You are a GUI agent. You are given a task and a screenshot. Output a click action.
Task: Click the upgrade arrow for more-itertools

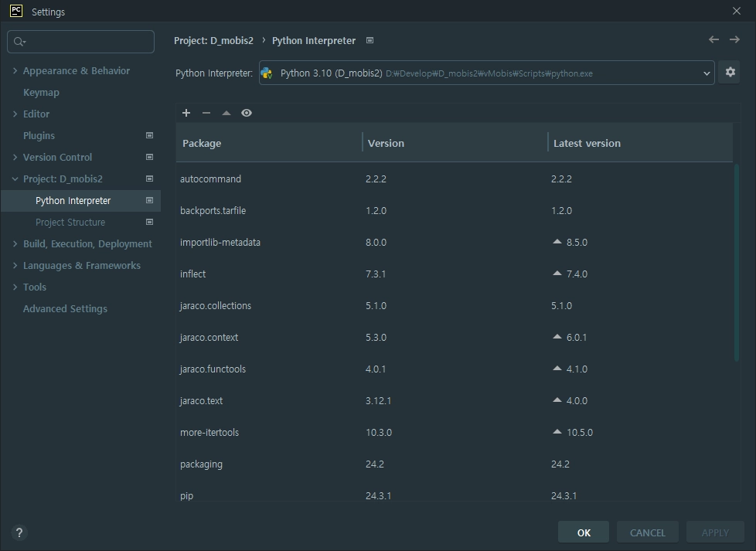pyautogui.click(x=557, y=432)
